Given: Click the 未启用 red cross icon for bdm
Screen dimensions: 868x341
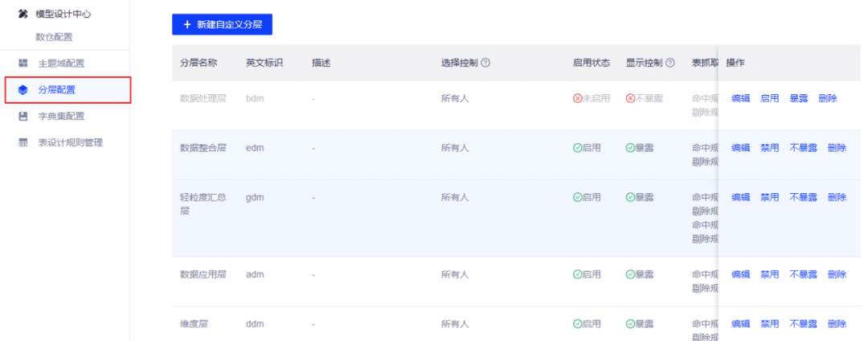Looking at the screenshot, I should pyautogui.click(x=577, y=99).
